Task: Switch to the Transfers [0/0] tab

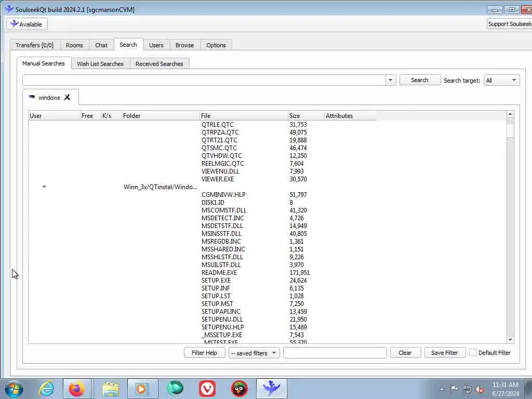Action: click(x=35, y=45)
